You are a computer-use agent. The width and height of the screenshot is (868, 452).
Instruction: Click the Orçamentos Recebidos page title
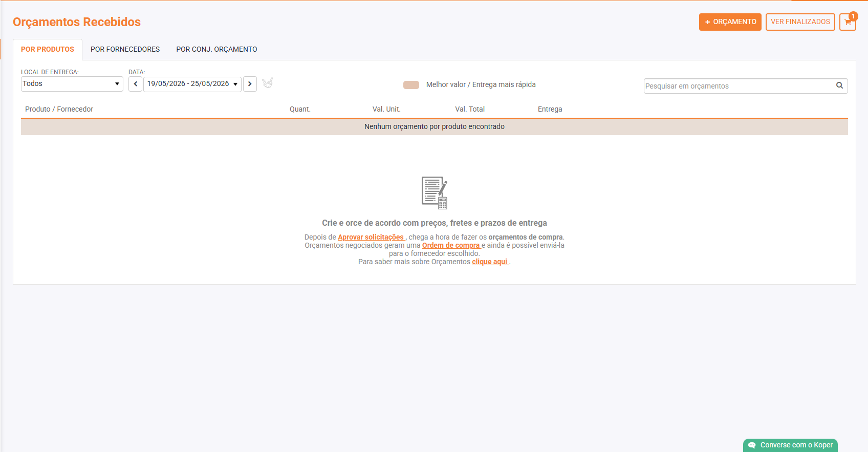point(77,22)
